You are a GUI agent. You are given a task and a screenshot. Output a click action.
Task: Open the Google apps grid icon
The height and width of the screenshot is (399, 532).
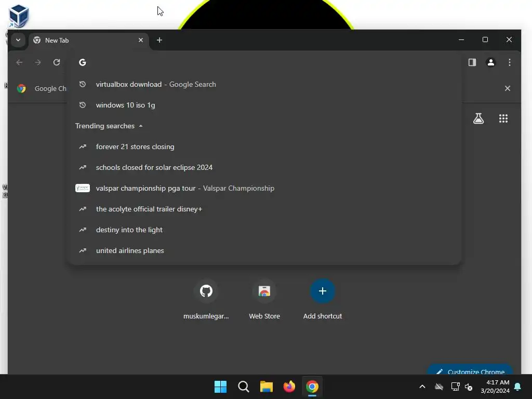503,118
